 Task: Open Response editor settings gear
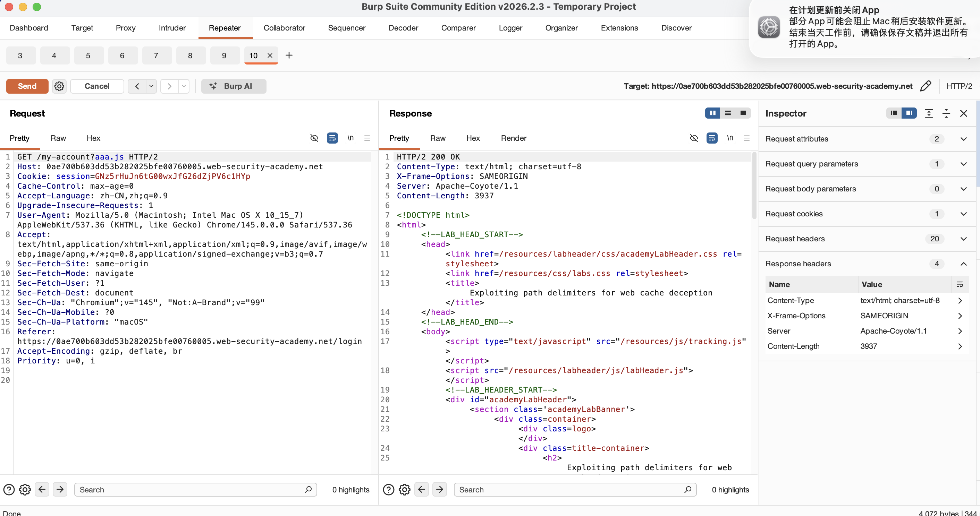405,489
